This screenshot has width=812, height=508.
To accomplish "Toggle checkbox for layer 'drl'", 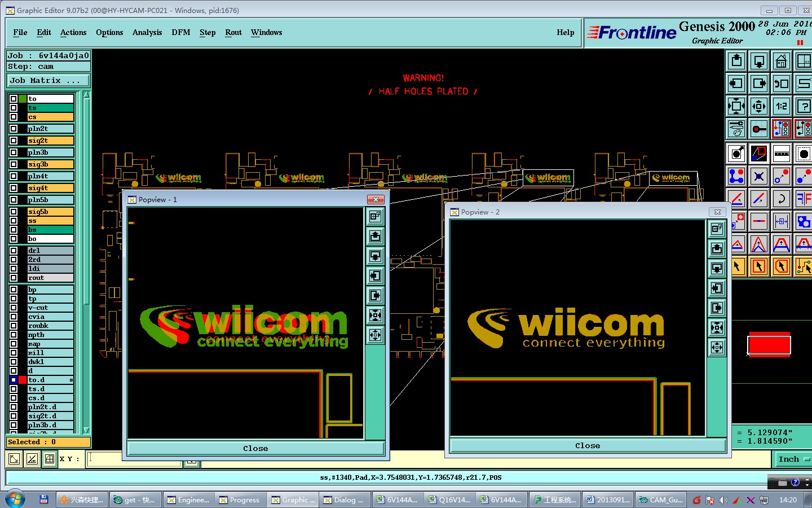I will coord(14,251).
